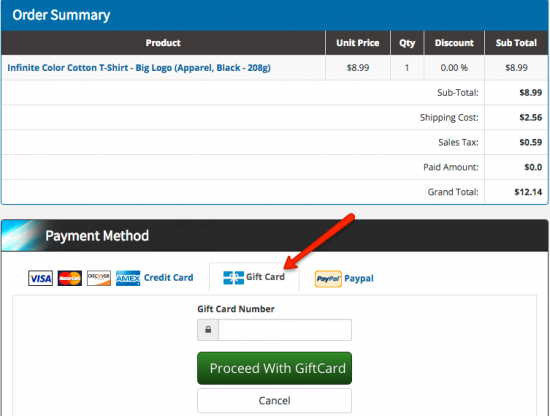550x416 pixels.
Task: Click the Discount column header
Action: tap(454, 43)
